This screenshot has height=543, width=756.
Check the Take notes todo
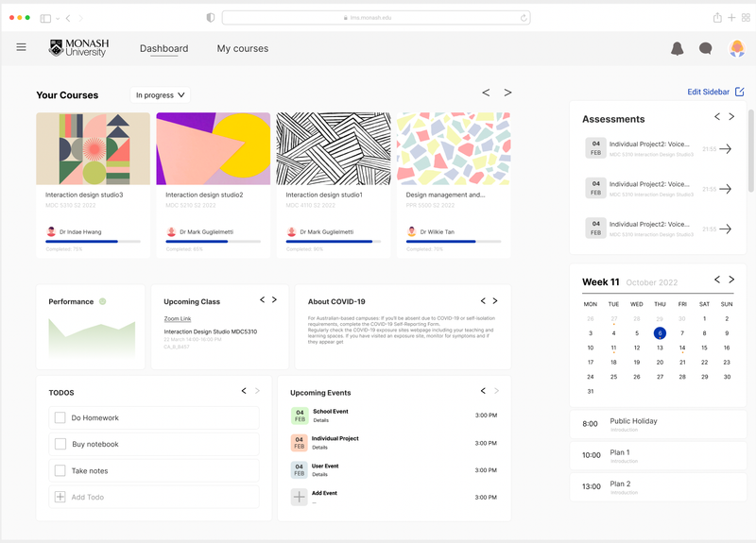60,470
